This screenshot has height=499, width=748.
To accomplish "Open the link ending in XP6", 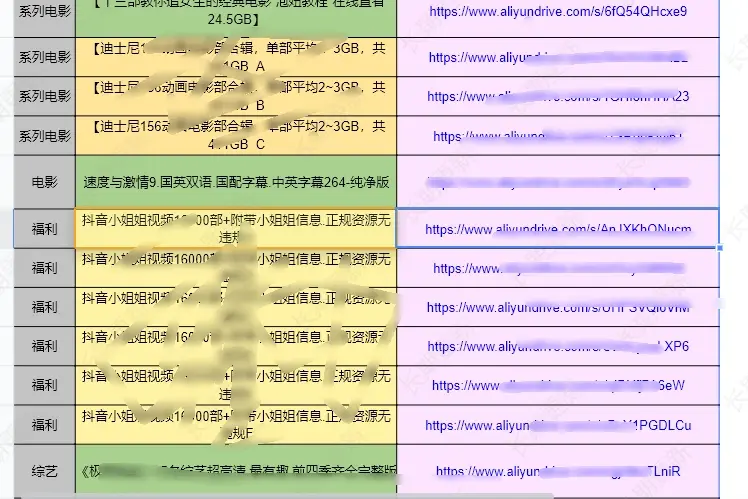I will (558, 346).
